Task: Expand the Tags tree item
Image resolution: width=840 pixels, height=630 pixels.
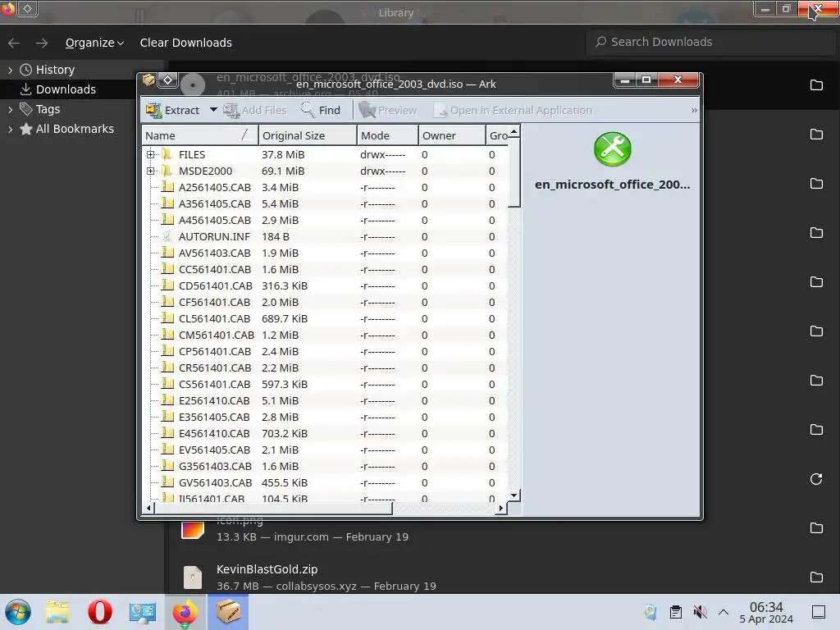Action: tap(10, 109)
